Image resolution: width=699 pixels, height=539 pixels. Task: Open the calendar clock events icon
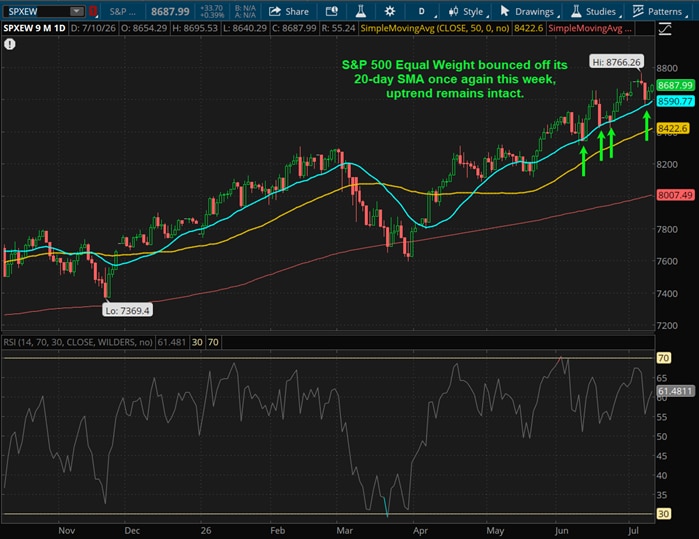coord(332,11)
